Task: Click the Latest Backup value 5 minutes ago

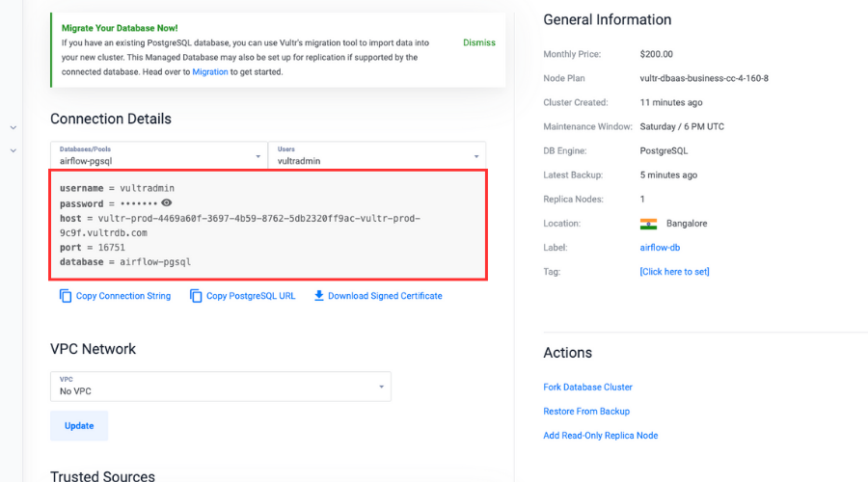Action: 668,174
